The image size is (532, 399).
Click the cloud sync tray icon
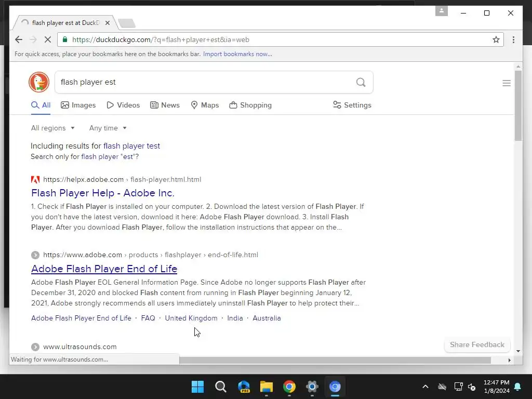click(x=442, y=387)
